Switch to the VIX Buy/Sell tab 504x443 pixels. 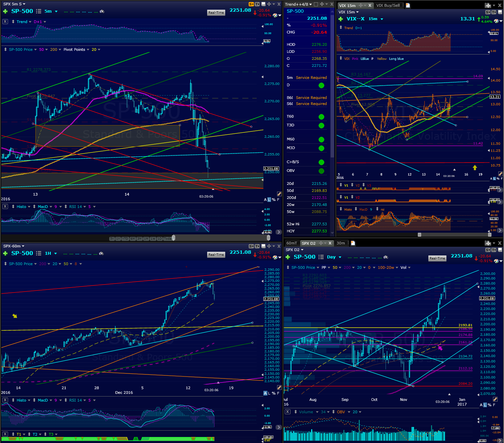(x=388, y=5)
